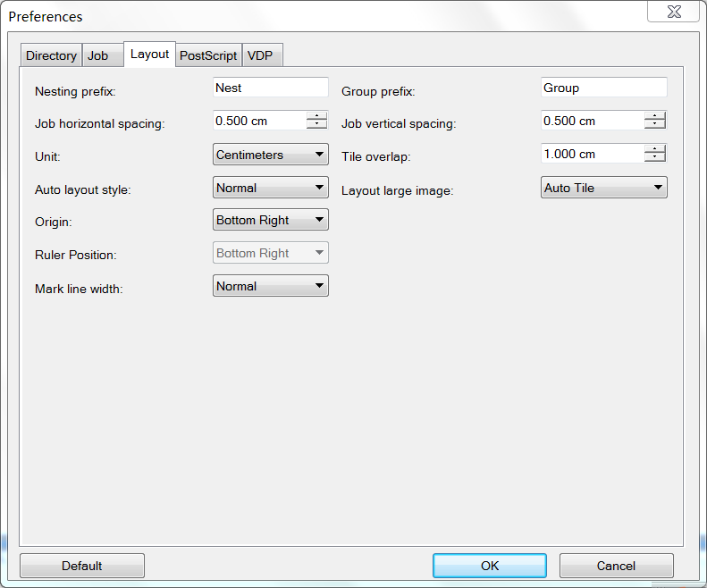The image size is (707, 588).
Task: Open the VDP tab
Action: point(263,55)
